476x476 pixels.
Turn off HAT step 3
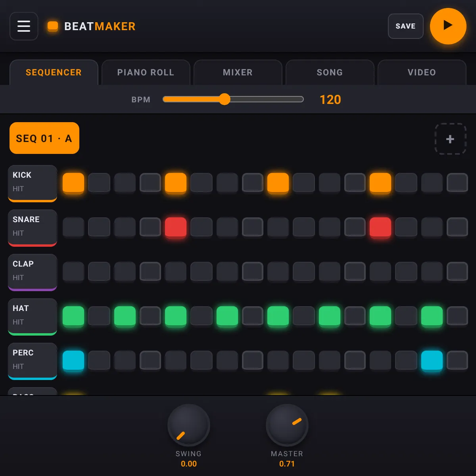click(125, 317)
